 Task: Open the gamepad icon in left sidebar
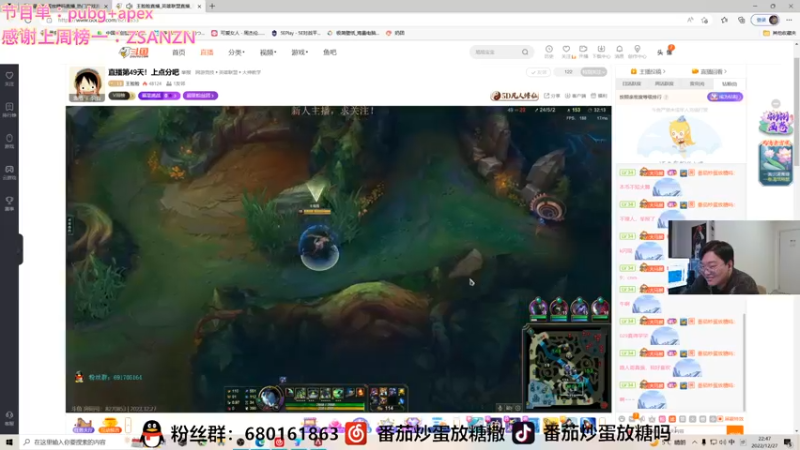pyautogui.click(x=9, y=172)
